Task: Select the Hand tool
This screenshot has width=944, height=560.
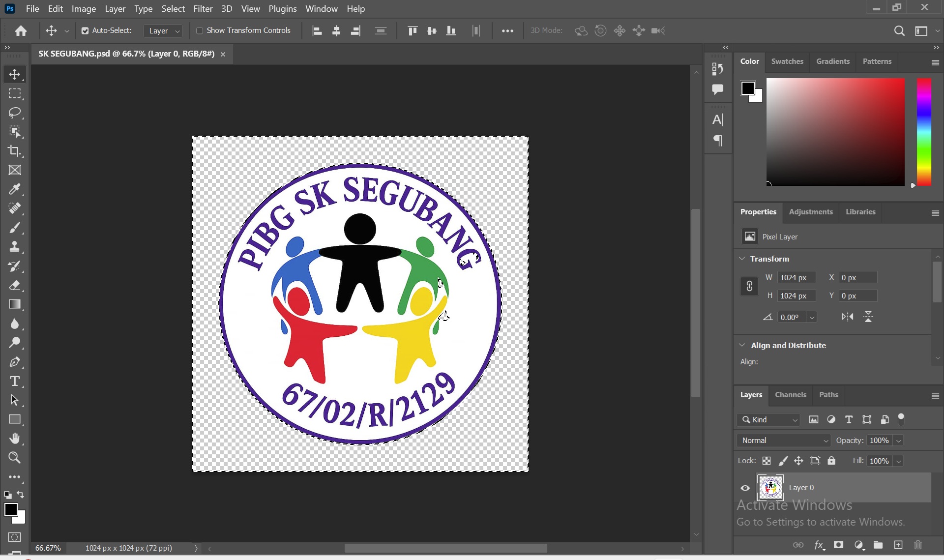Action: [15, 438]
